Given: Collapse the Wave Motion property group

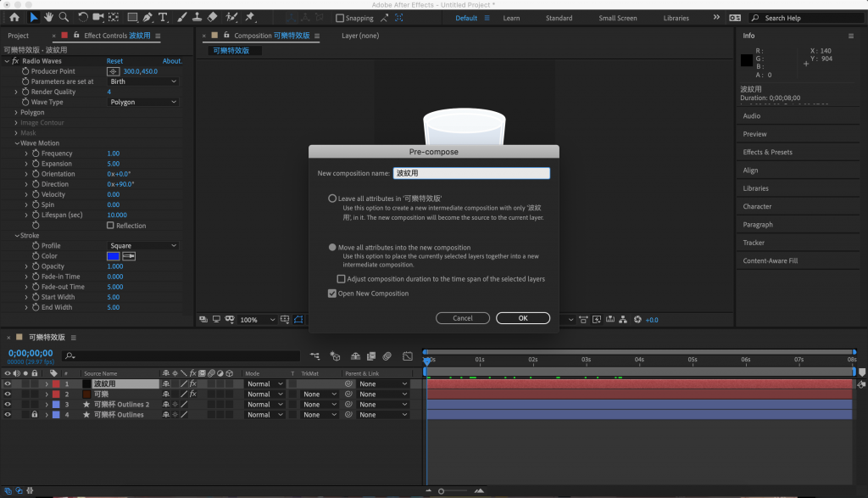Looking at the screenshot, I should (x=16, y=143).
